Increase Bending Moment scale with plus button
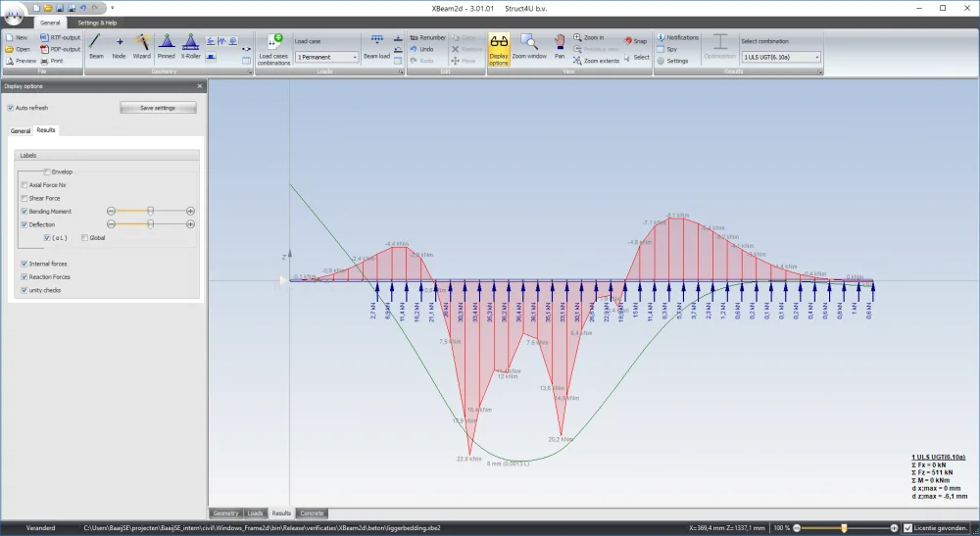The image size is (980, 536). coord(190,211)
